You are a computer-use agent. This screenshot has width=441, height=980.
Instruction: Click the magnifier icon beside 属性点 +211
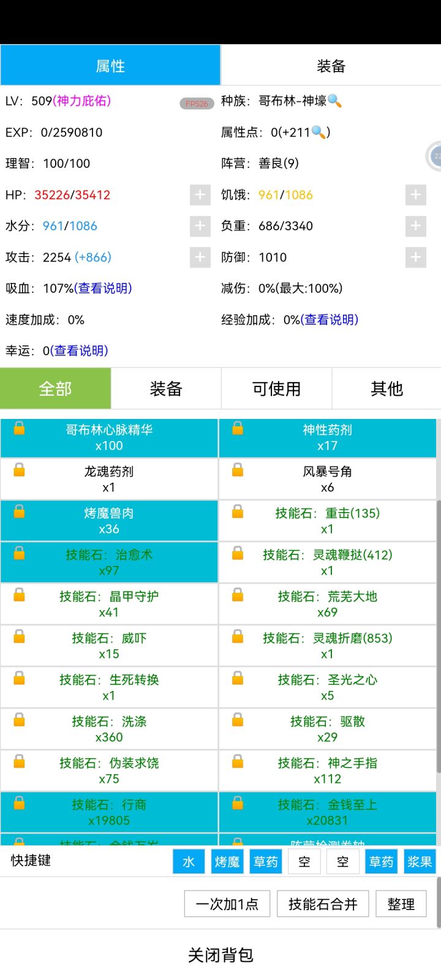pyautogui.click(x=318, y=132)
